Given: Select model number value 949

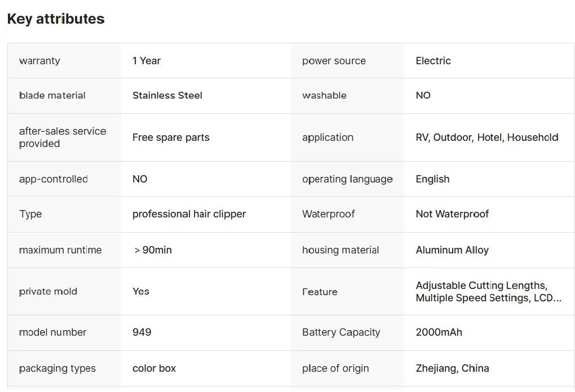Looking at the screenshot, I should point(141,332).
